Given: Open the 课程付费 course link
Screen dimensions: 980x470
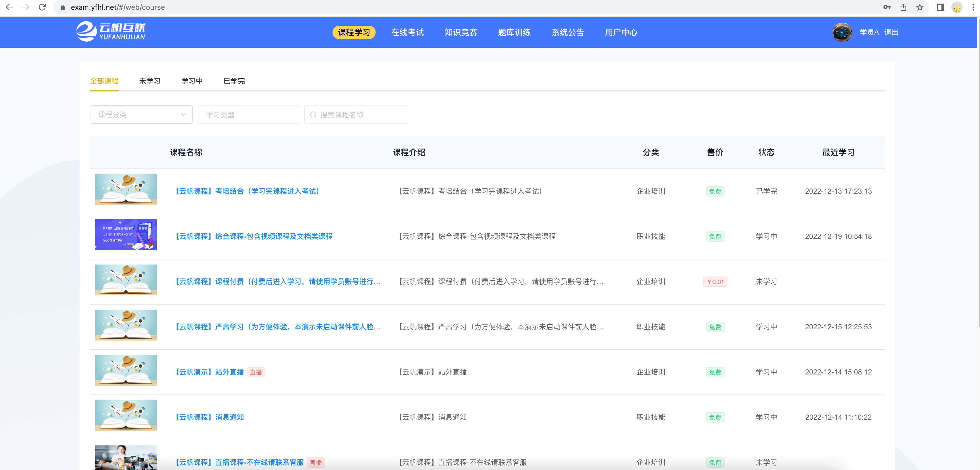Looking at the screenshot, I should pos(277,282).
